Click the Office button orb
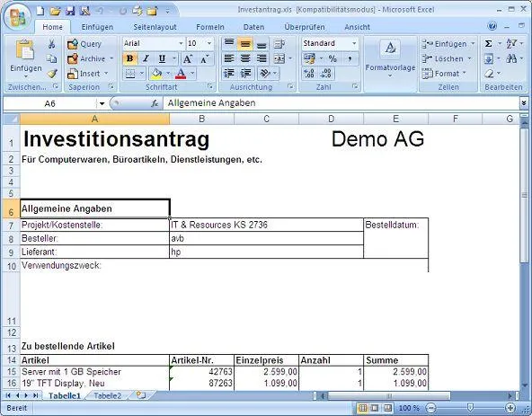This screenshot has height=416, width=532. (x=17, y=17)
